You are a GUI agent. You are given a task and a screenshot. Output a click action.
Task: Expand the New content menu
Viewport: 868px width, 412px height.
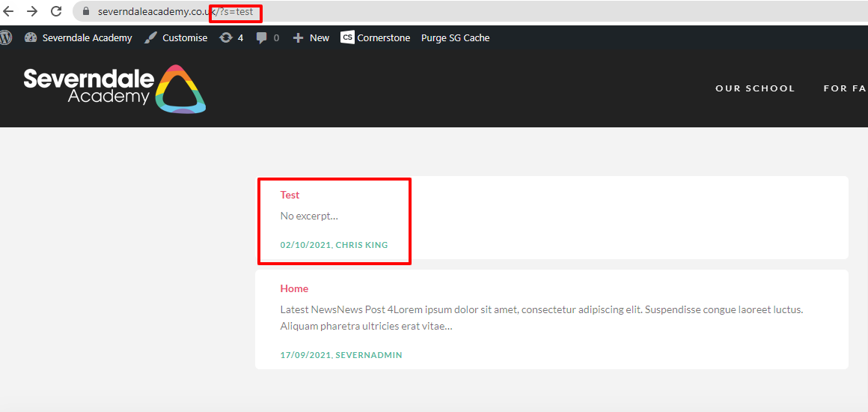coord(311,37)
